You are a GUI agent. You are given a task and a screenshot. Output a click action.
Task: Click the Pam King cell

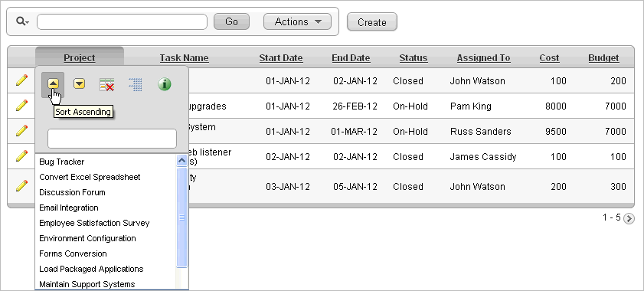click(x=471, y=106)
